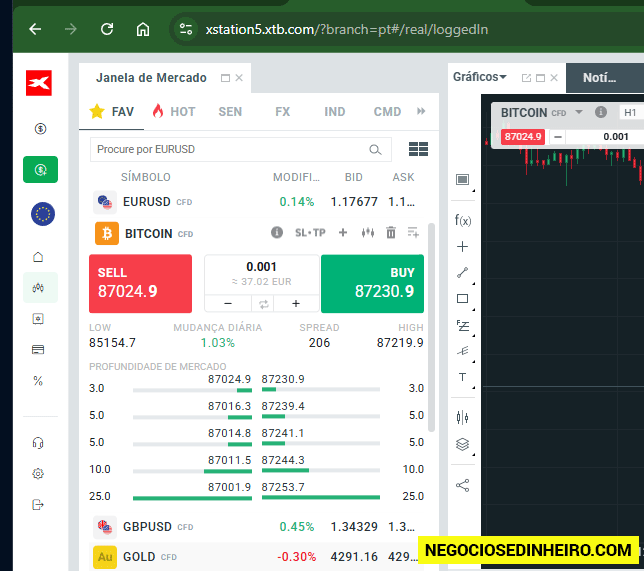Click the share chart icon
644x571 pixels.
(462, 486)
